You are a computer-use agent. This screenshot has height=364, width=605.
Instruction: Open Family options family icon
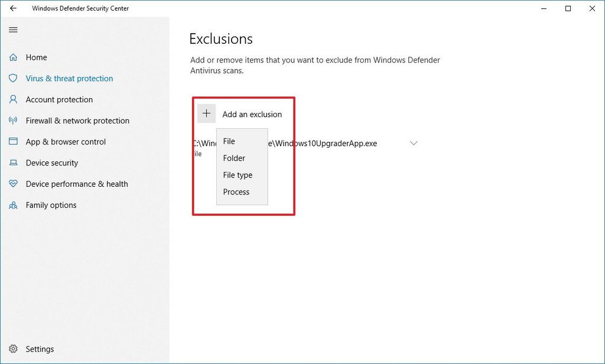[x=13, y=205]
